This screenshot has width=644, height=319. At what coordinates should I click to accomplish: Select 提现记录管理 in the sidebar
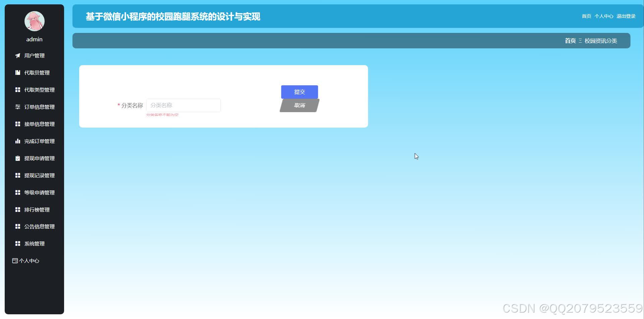pos(39,175)
